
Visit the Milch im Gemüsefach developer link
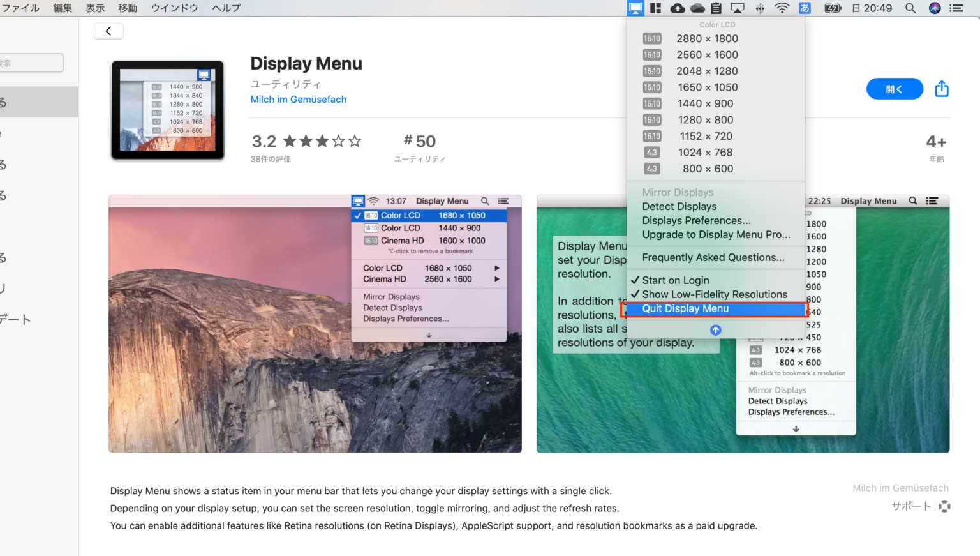pos(298,99)
